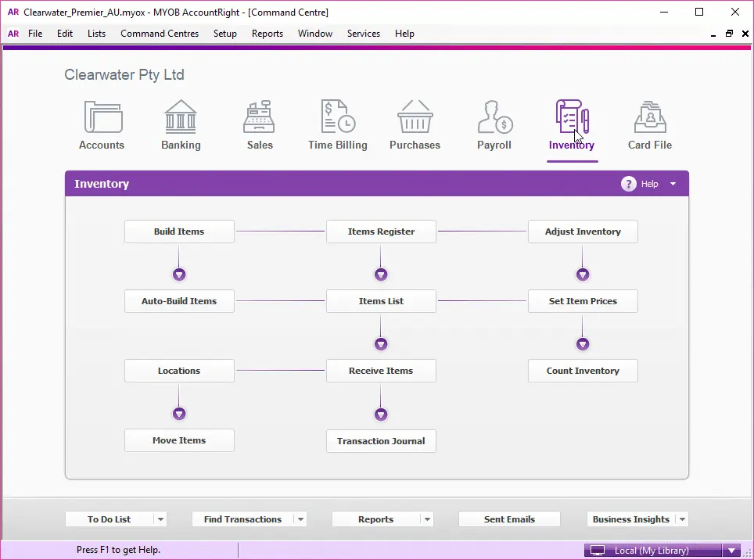Screen dimensions: 754x560
Task: Open the Services menu
Action: tap(364, 34)
